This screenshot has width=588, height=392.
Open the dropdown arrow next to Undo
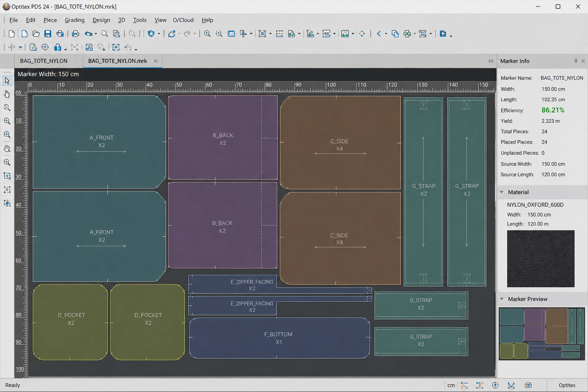(96, 34)
